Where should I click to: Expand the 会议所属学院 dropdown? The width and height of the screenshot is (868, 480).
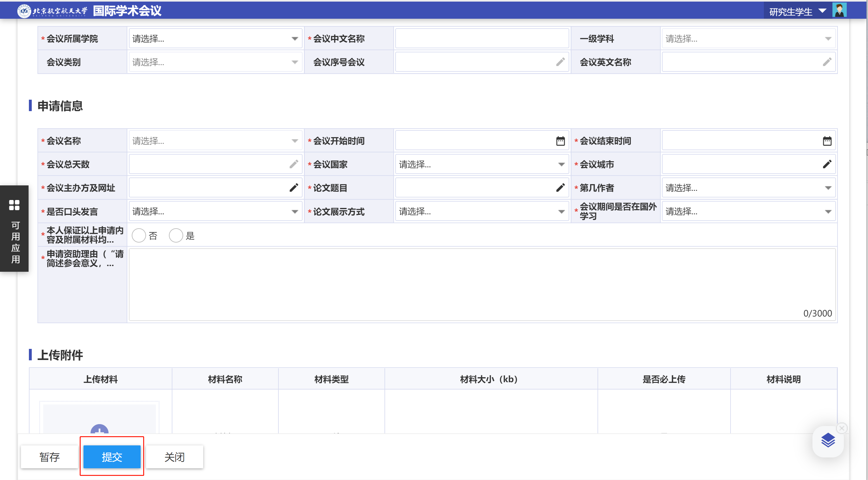click(x=215, y=39)
